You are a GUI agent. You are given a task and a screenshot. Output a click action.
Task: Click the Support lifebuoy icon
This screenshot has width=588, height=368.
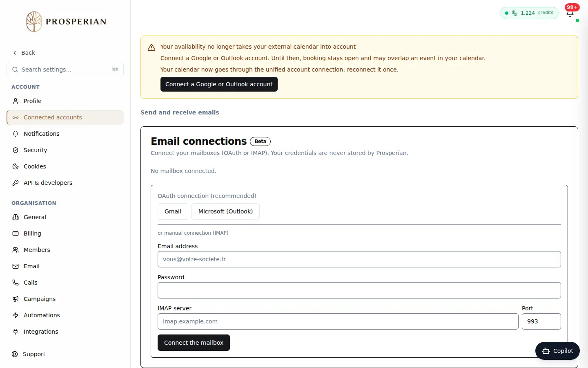[x=15, y=354]
